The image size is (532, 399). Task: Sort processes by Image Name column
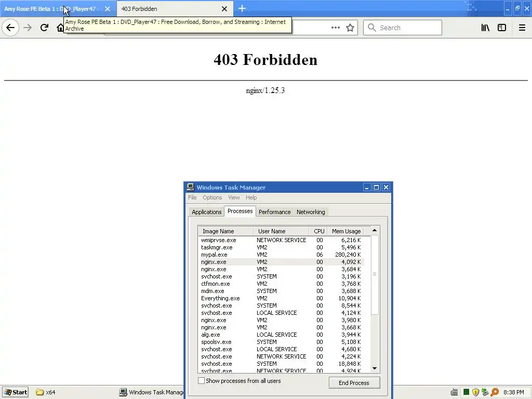click(225, 231)
